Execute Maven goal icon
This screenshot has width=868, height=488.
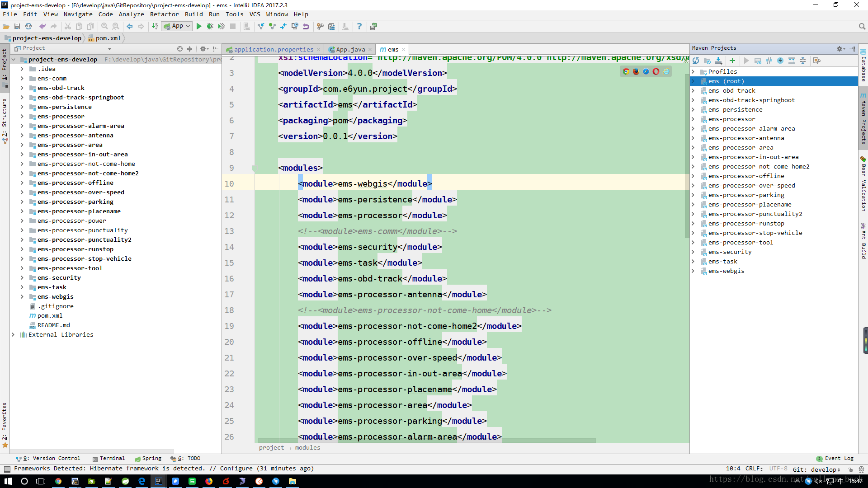pyautogui.click(x=758, y=61)
